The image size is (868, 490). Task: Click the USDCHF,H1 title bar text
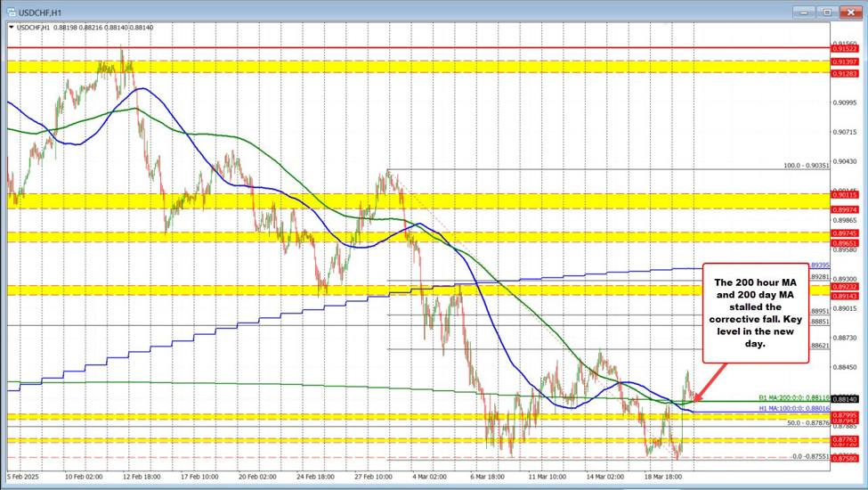click(x=40, y=11)
